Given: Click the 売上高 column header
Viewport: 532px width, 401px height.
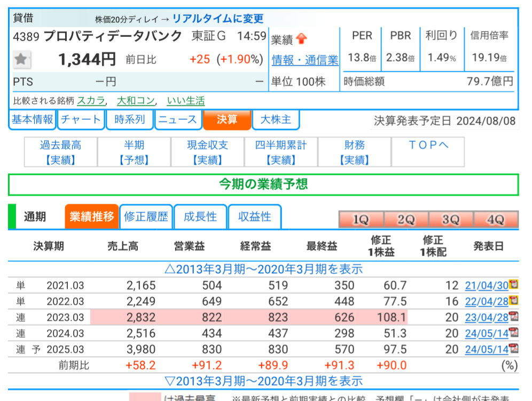Looking at the screenshot, I should tap(123, 246).
